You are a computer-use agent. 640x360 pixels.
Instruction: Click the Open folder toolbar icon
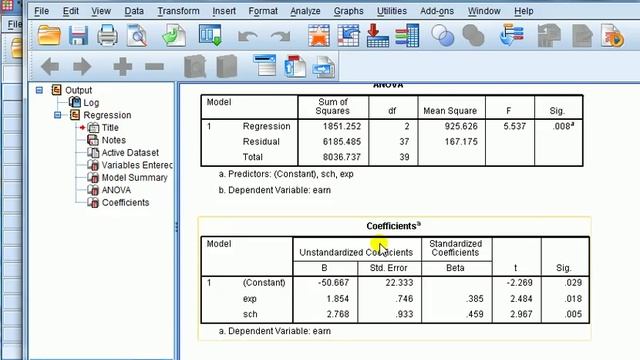49,36
